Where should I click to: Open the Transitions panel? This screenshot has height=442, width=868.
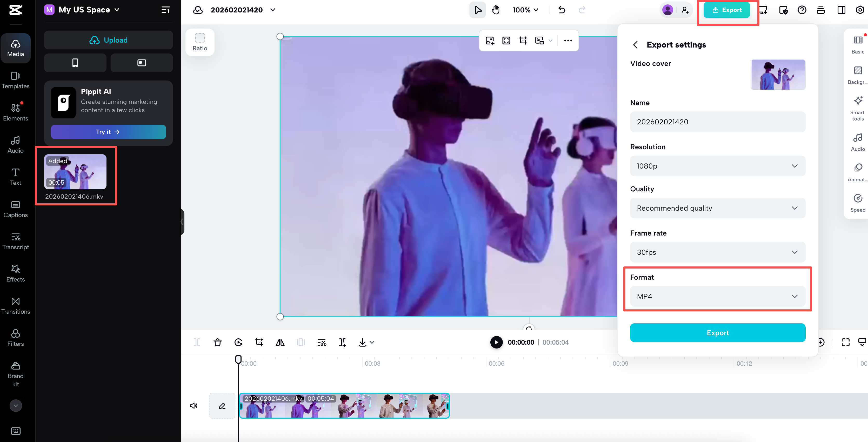16,305
